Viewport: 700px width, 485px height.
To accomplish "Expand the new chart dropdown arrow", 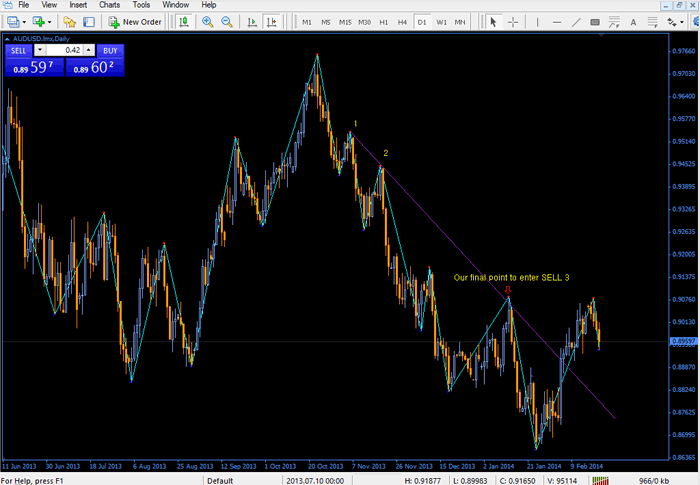I will (22, 21).
